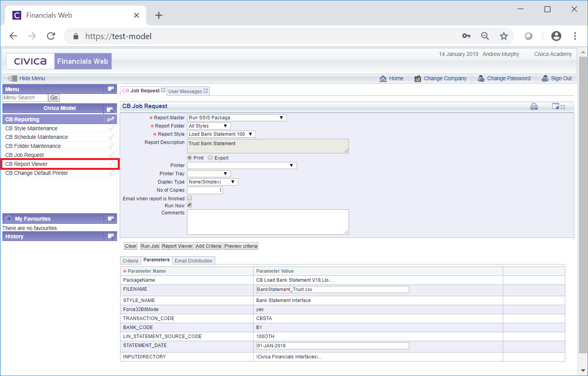This screenshot has height=376, width=588.
Task: Open the Report Style dropdown
Action: [x=221, y=134]
